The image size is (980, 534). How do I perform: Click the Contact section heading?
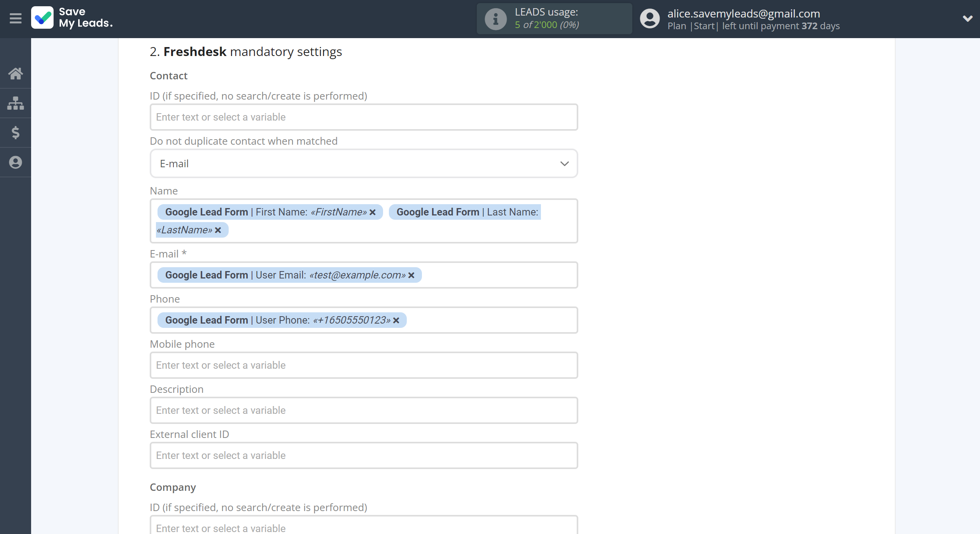pyautogui.click(x=169, y=76)
